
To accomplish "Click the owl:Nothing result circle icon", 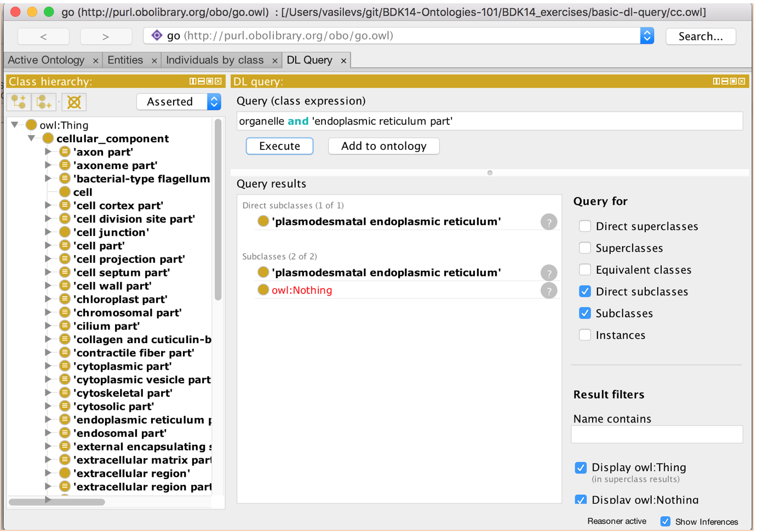I will 263,290.
